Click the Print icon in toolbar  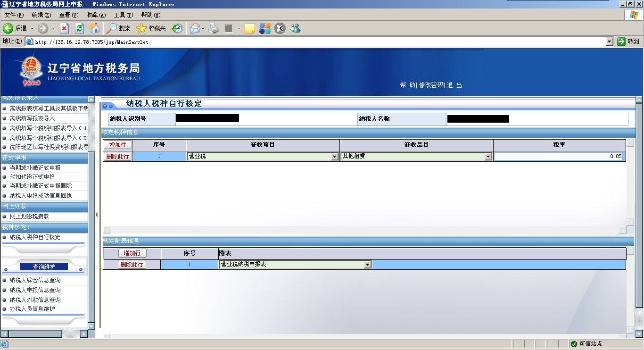(x=214, y=28)
